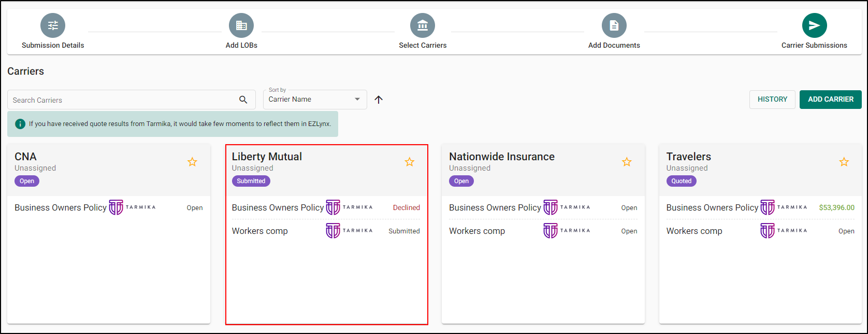
Task: Favorite the Liberty Mutual carrier star
Action: pos(410,162)
